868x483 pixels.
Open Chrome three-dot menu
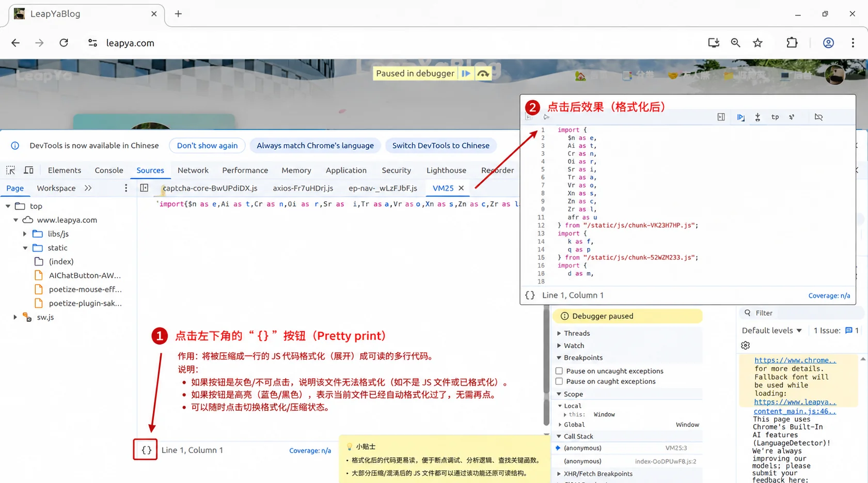(853, 43)
